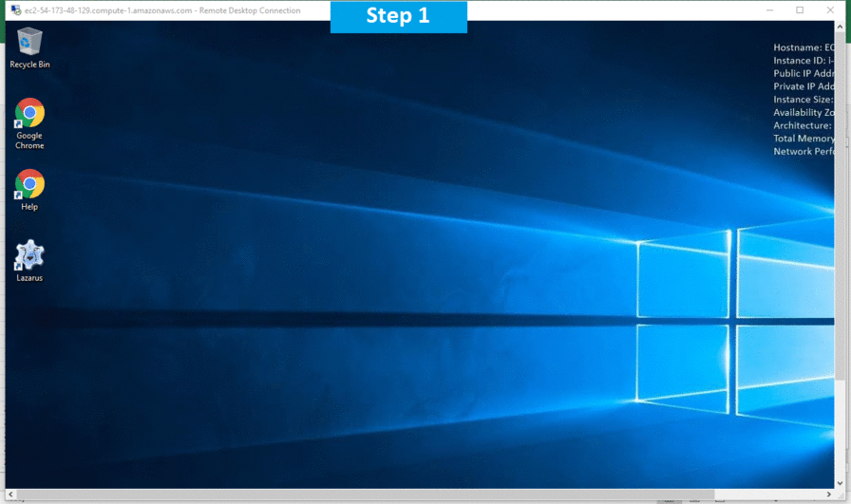Open the Recycle Bin desktop icon

click(29, 43)
